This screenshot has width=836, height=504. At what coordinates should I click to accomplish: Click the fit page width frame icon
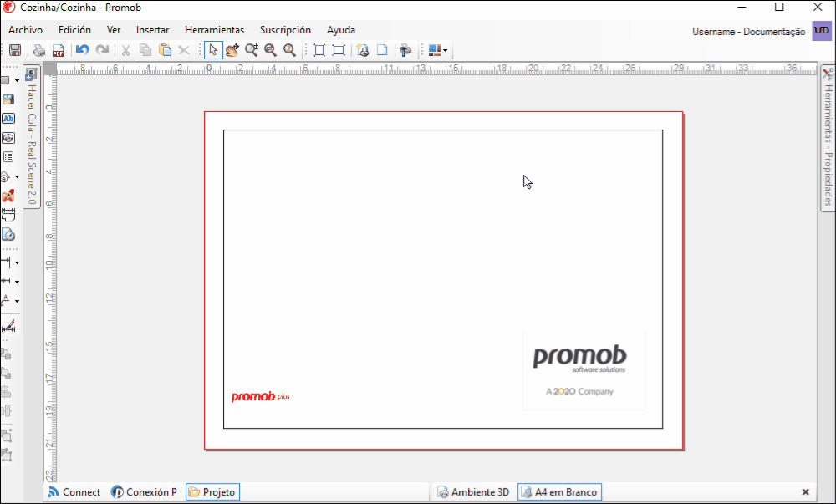tap(338, 50)
